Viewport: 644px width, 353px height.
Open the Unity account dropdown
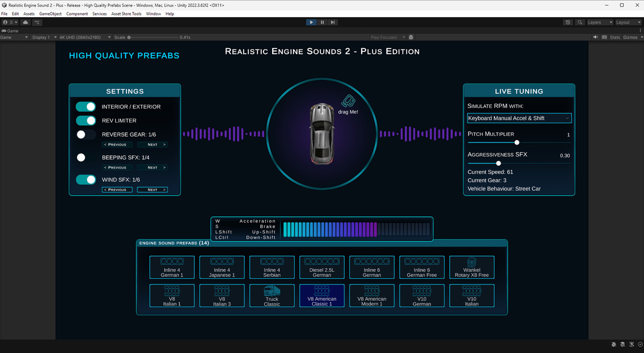(10, 22)
